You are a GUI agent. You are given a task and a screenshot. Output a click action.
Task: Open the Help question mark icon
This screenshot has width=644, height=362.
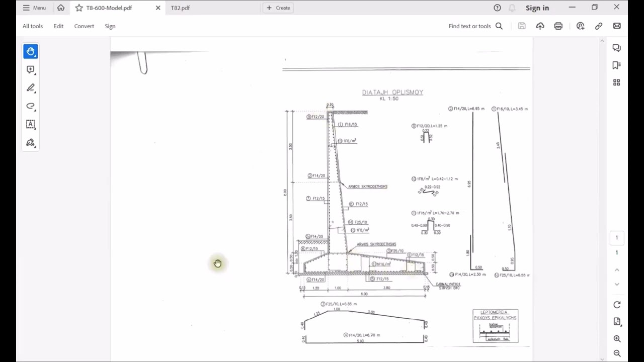(x=497, y=8)
